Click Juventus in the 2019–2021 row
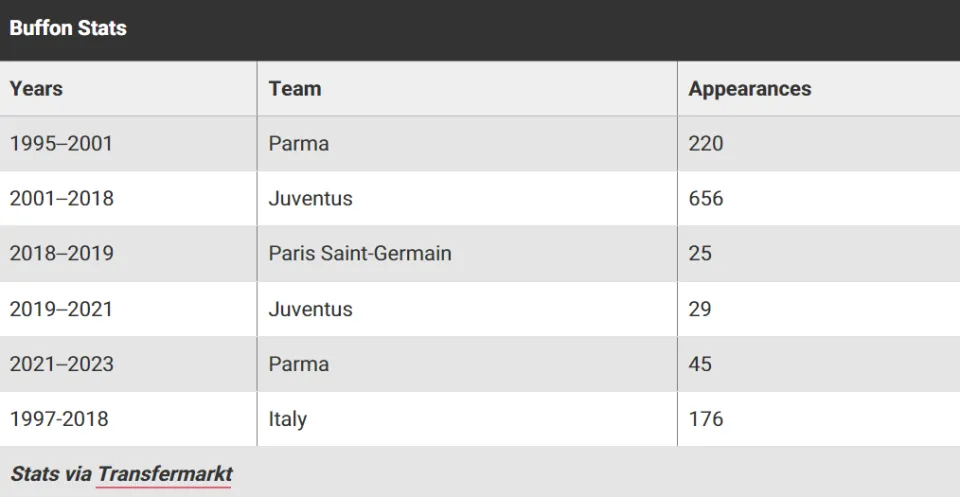 pyautogui.click(x=310, y=309)
